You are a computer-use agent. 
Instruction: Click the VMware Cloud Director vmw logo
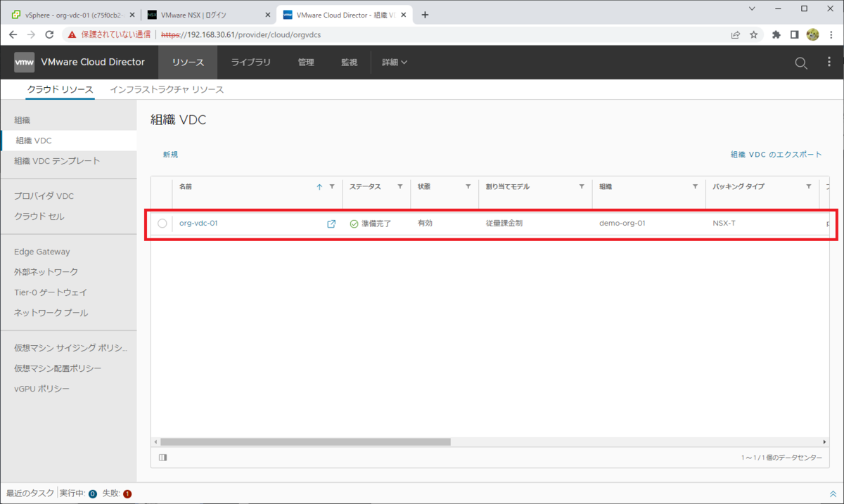pyautogui.click(x=25, y=63)
